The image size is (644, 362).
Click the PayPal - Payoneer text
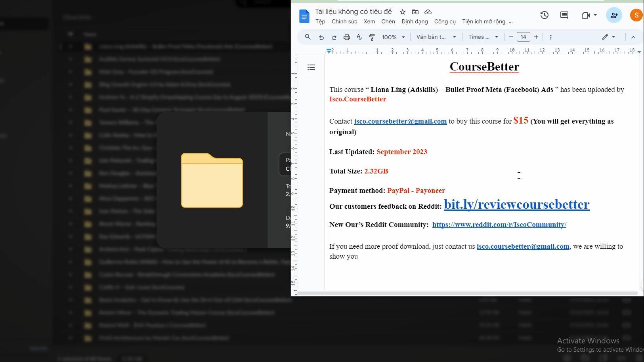(x=416, y=191)
